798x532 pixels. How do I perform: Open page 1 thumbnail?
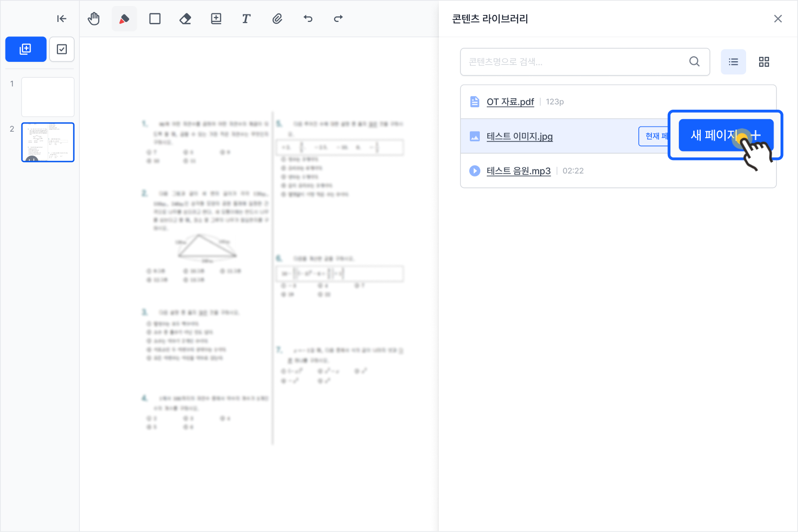click(48, 97)
